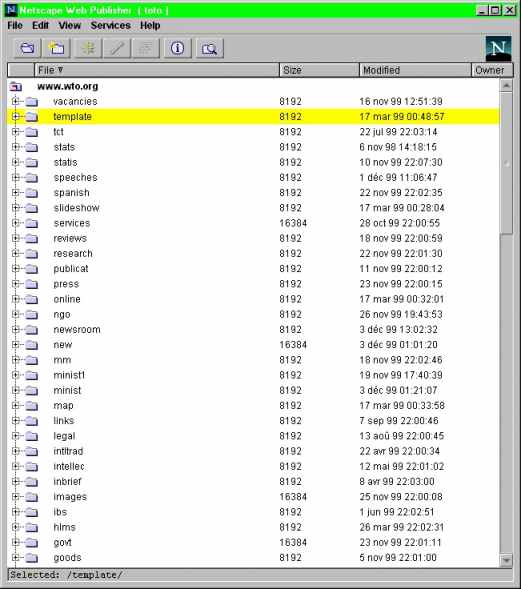Sort by the Modified column header
Image resolution: width=521 pixels, height=589 pixels.
click(415, 70)
